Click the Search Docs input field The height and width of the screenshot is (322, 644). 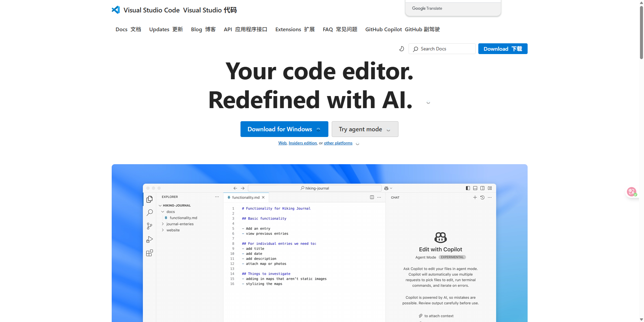point(442,49)
